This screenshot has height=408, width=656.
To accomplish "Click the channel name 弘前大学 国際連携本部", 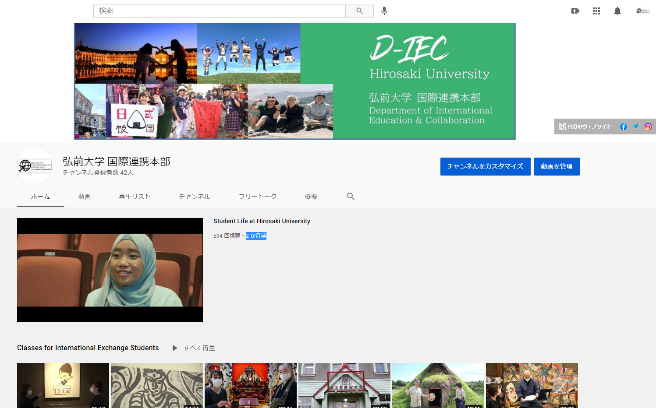I will coord(116,162).
